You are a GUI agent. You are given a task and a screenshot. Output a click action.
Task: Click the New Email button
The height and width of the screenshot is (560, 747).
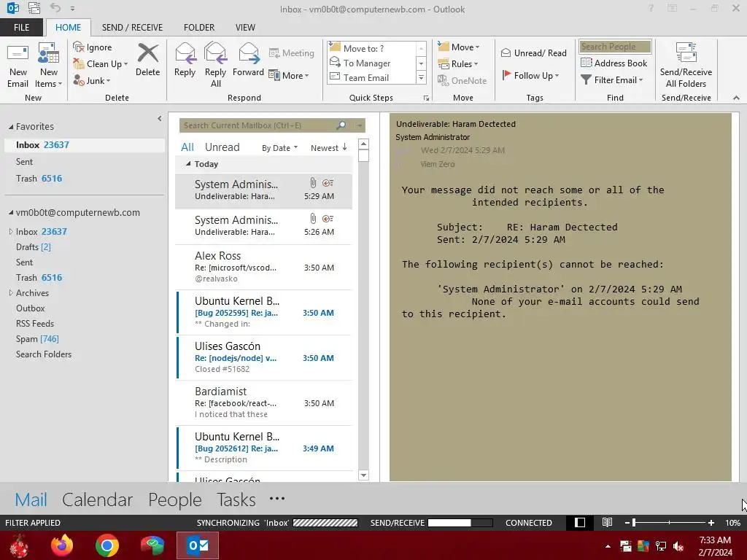point(18,65)
